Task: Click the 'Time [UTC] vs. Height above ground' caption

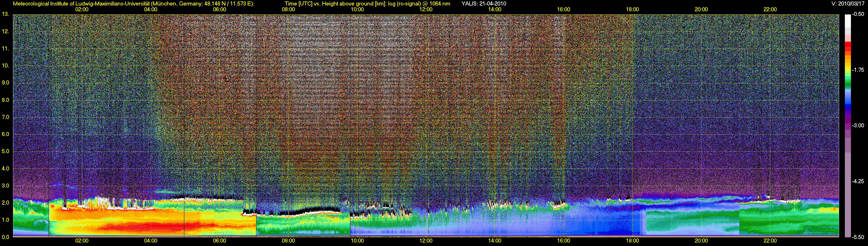Action: click(367, 4)
